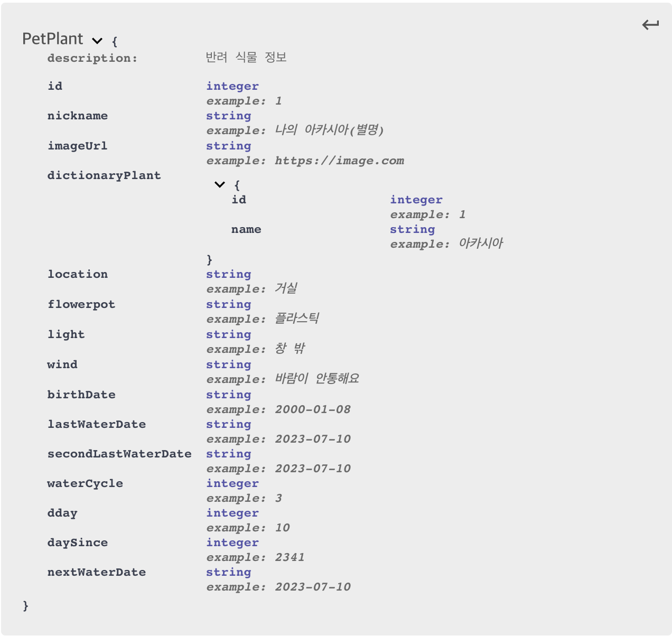672x636 pixels.
Task: Click the string type of location
Action: [x=229, y=274]
